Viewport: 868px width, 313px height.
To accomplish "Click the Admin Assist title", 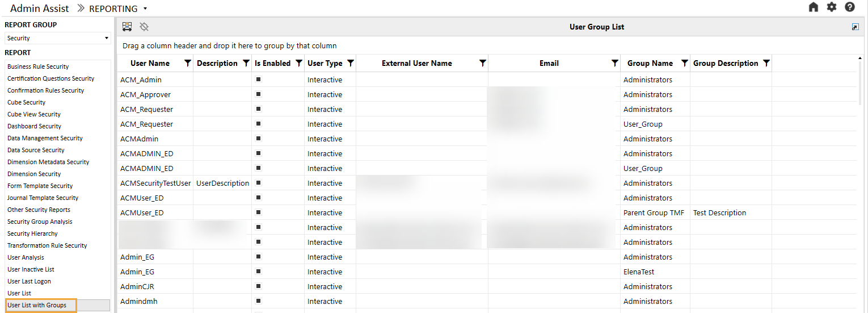I will (x=40, y=9).
